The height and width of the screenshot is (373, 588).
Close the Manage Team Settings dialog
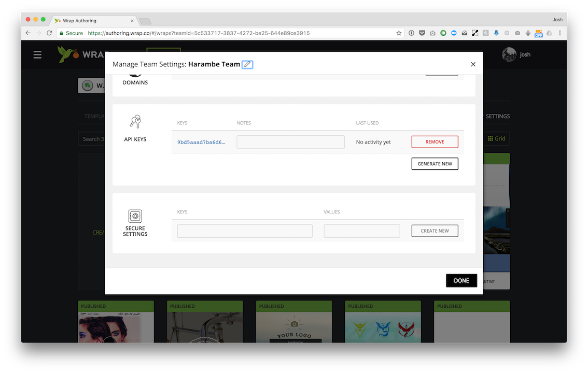point(473,64)
